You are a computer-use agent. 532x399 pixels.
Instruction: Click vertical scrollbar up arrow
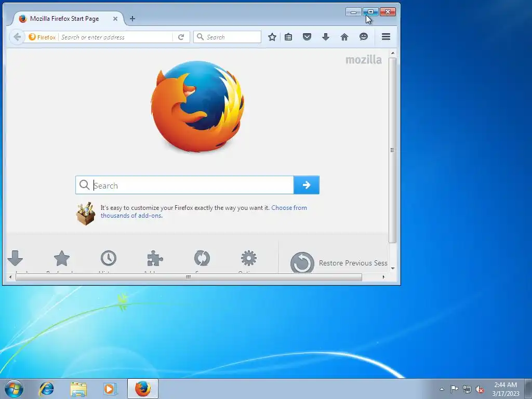pyautogui.click(x=393, y=53)
